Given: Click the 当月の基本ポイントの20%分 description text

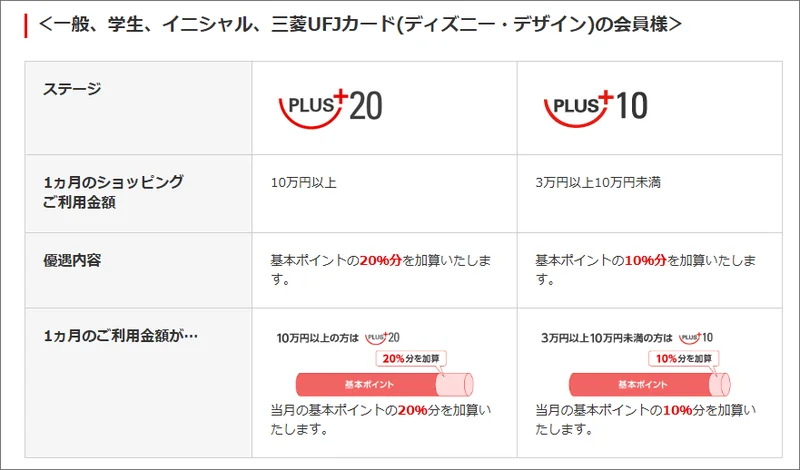Looking at the screenshot, I should click(x=380, y=411).
